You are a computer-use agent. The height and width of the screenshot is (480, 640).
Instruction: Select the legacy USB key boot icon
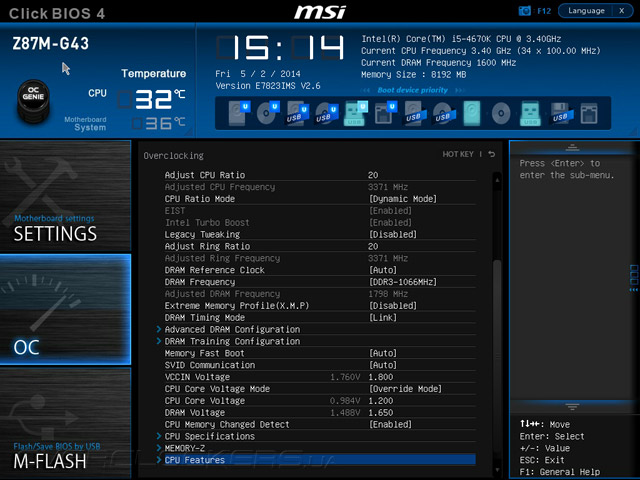[x=530, y=113]
